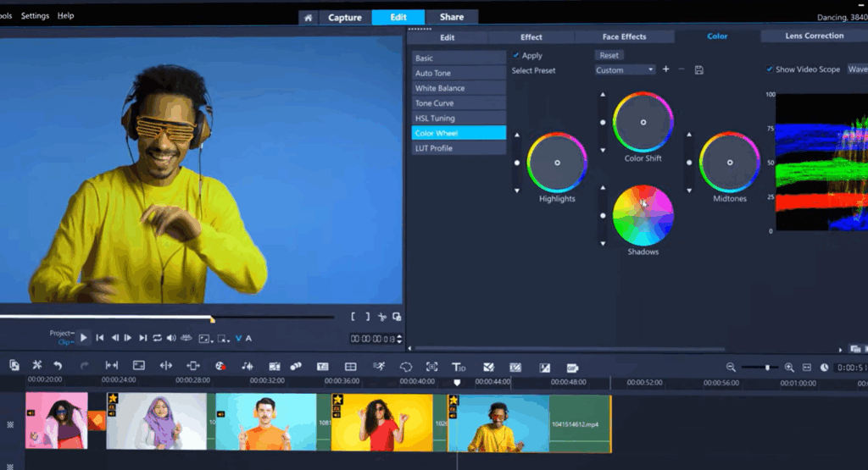Open the Help menu
868x470 pixels.
point(65,15)
